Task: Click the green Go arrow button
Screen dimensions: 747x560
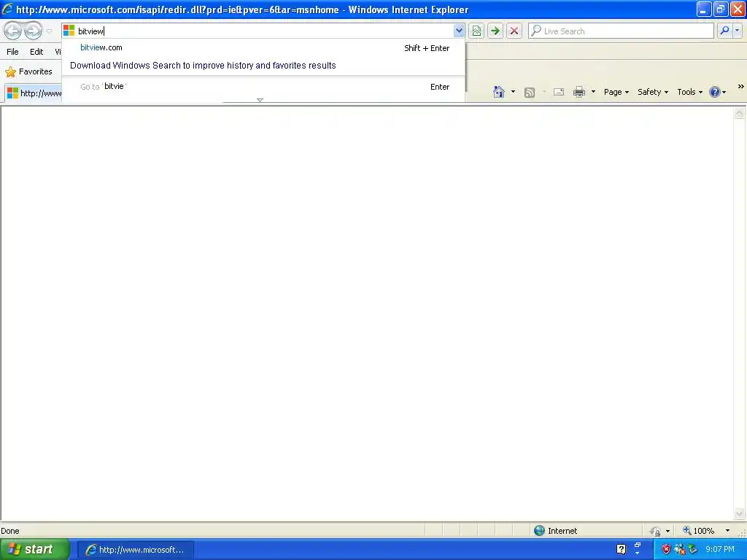Action: point(495,31)
